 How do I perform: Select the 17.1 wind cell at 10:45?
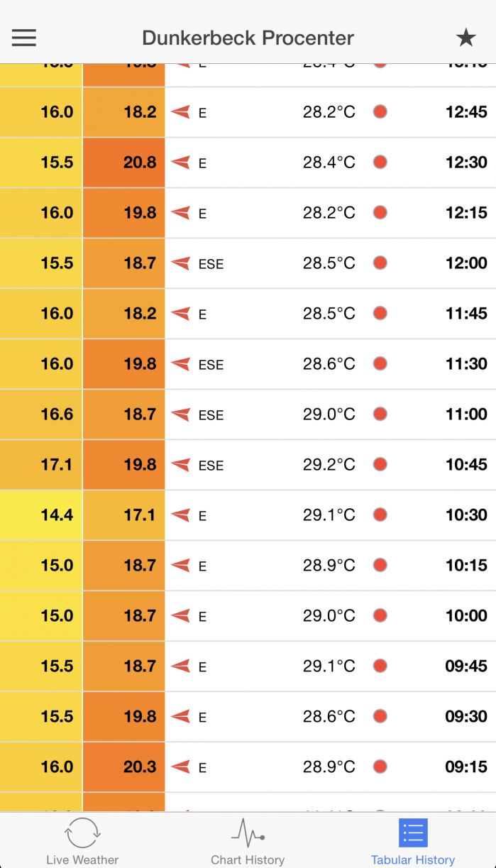tap(41, 465)
